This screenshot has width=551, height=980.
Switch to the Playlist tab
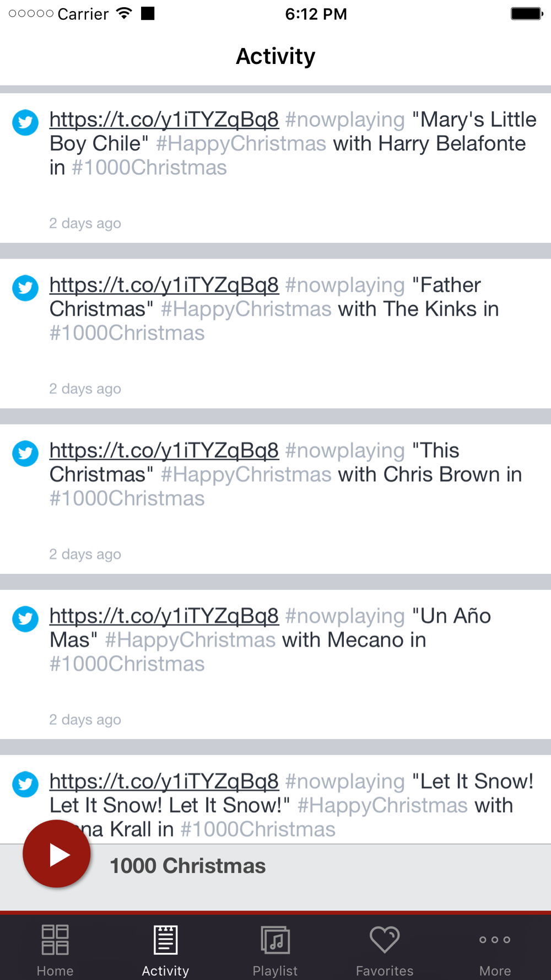(275, 949)
